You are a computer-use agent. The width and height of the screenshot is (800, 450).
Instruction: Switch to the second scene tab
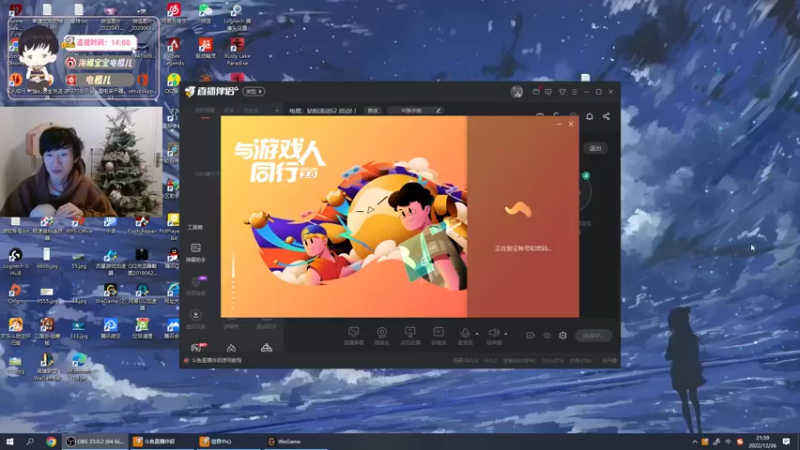pos(229,111)
